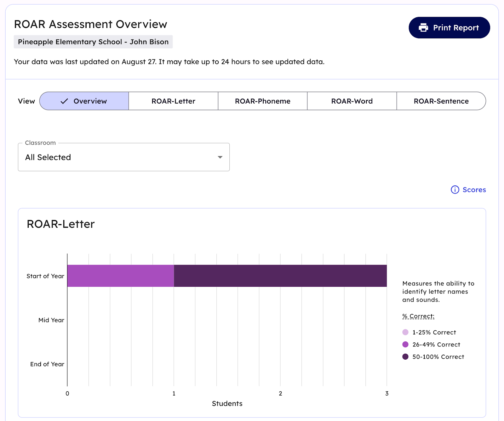The height and width of the screenshot is (421, 504).
Task: Open the Classroom dropdown arrow
Action: pyautogui.click(x=220, y=157)
